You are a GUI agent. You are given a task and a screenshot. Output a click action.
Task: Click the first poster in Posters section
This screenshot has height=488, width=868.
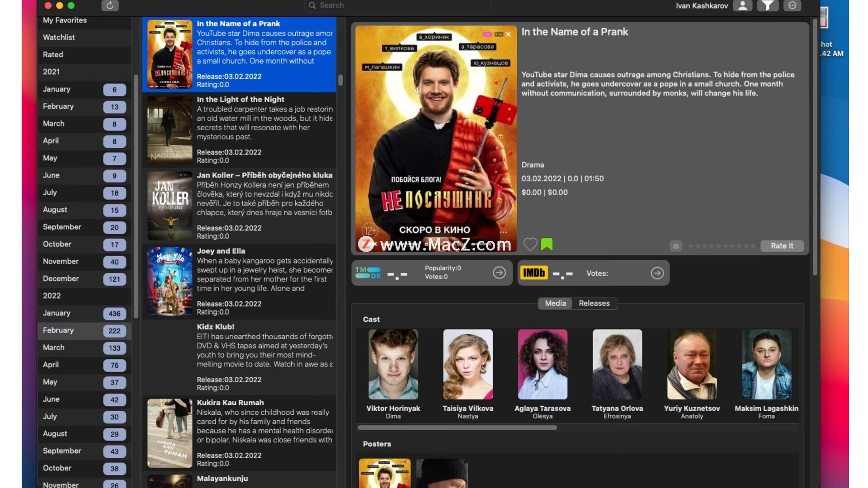[x=385, y=473]
